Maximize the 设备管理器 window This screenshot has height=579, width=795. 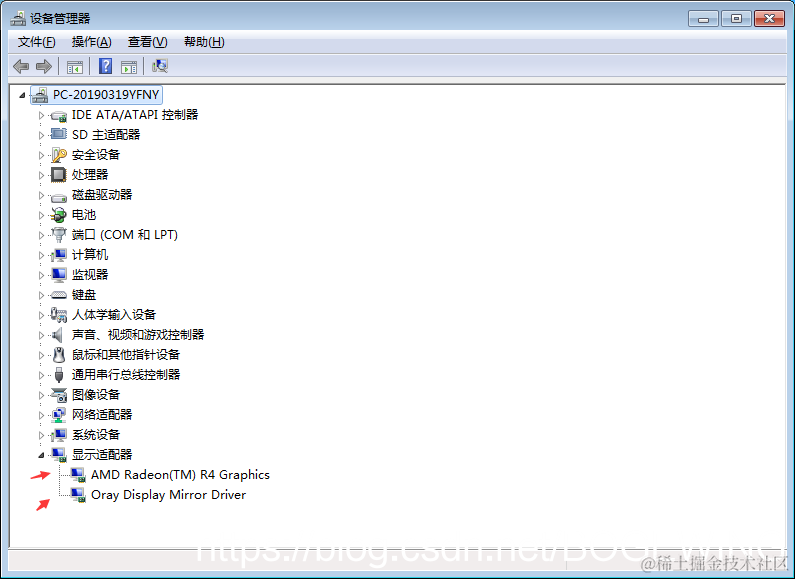click(x=736, y=19)
